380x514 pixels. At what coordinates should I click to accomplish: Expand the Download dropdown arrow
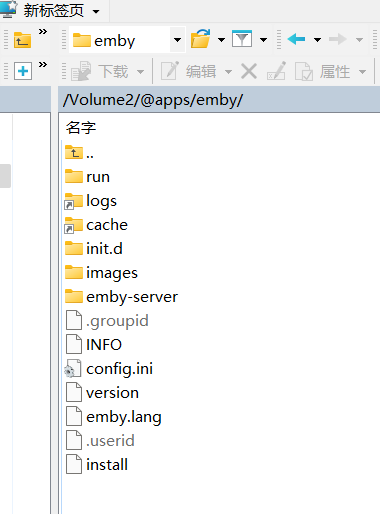point(141,72)
